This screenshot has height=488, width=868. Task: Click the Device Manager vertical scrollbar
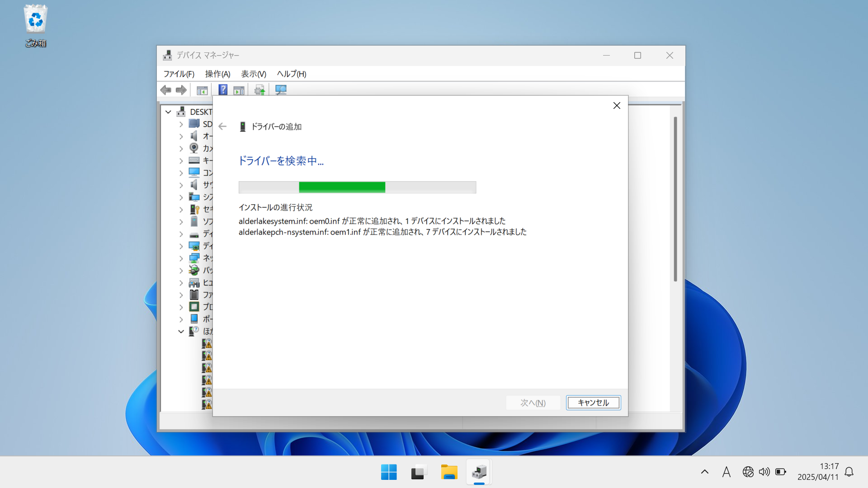pos(675,199)
